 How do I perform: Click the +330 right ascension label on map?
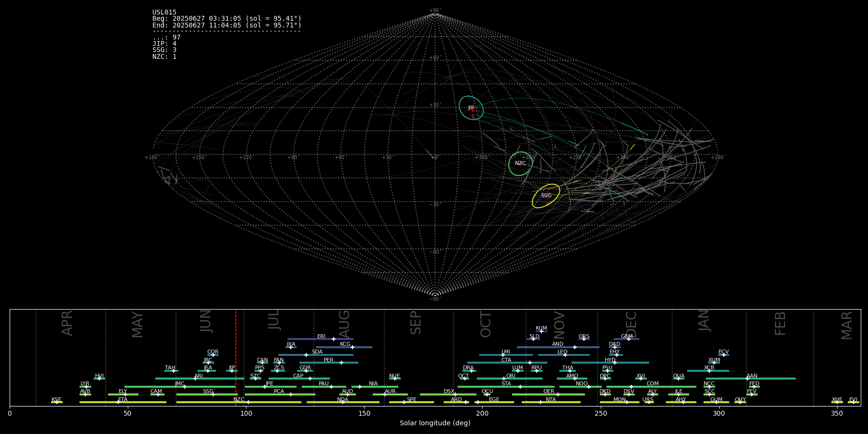pos(481,158)
